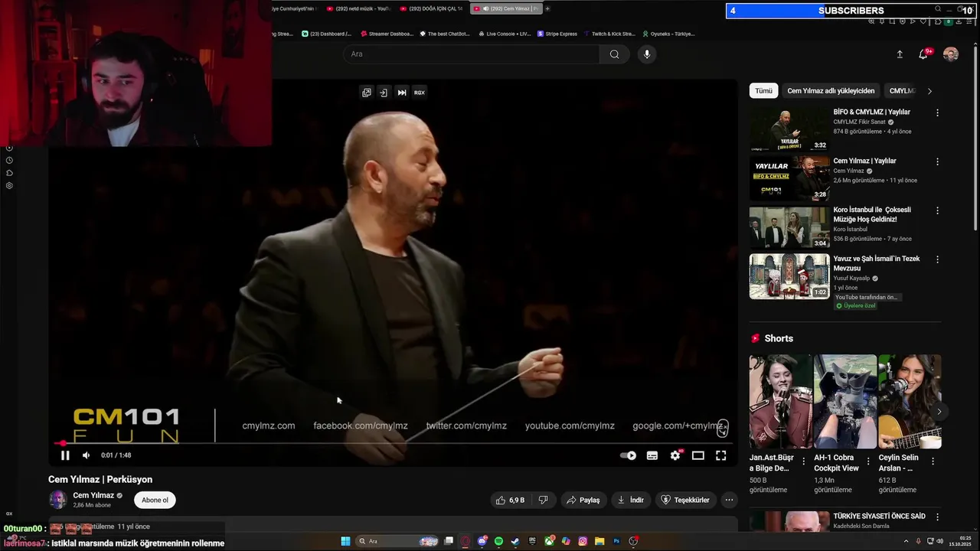The height and width of the screenshot is (551, 980).
Task: Open the YouTube upload/create icon
Action: (900, 54)
